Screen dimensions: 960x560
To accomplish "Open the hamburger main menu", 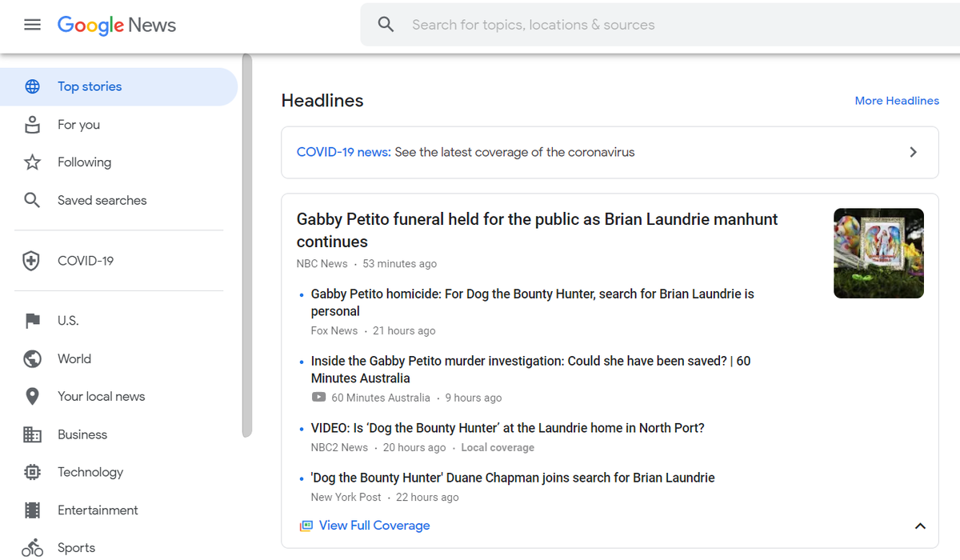I will pos(32,25).
